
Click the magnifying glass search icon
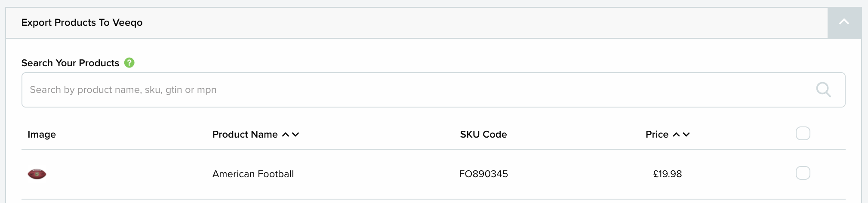823,90
